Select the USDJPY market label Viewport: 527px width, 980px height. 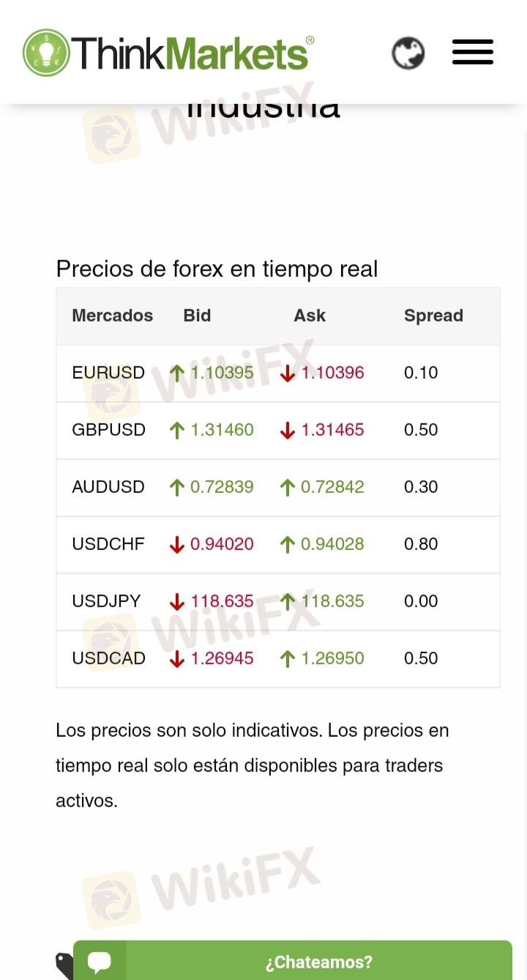coord(106,601)
